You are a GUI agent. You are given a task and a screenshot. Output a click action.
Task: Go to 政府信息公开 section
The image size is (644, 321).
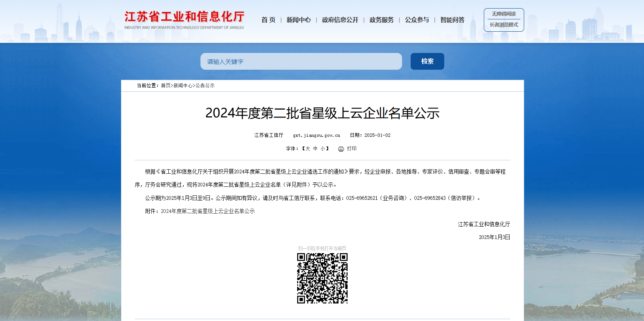[340, 20]
